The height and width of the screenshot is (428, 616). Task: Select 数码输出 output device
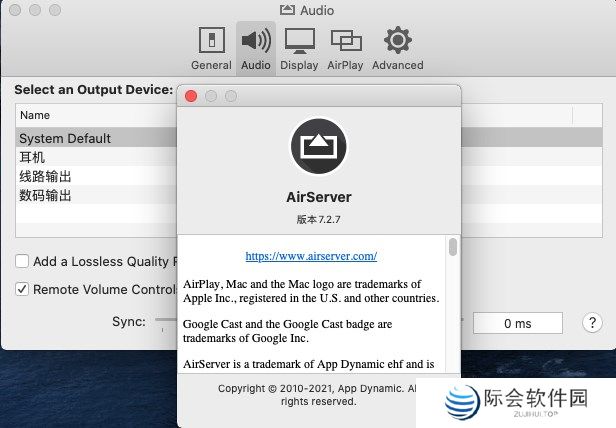(45, 195)
